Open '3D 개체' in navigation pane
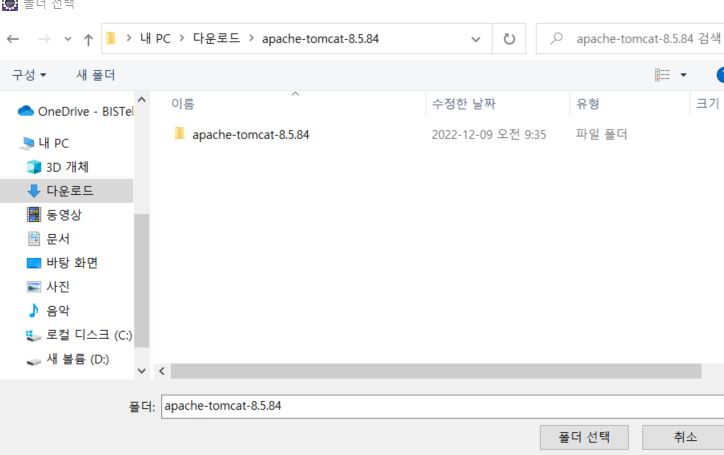 pyautogui.click(x=67, y=167)
